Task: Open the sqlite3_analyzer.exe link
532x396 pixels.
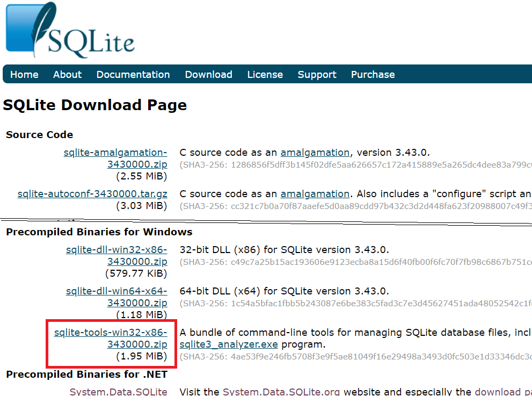Action: click(229, 344)
